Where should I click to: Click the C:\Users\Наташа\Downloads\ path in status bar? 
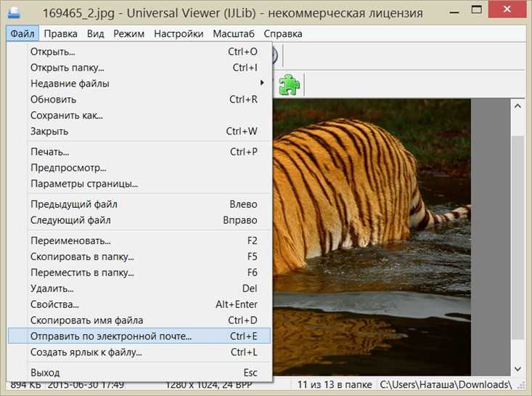click(446, 385)
